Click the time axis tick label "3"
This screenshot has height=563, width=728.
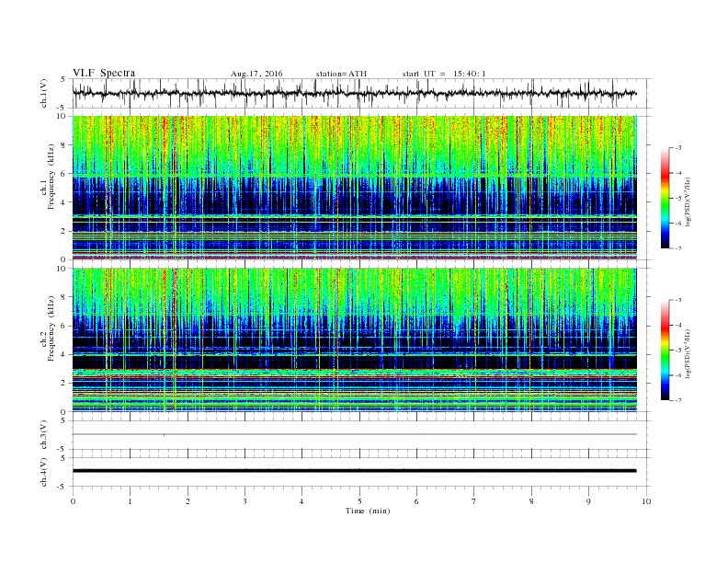coord(245,501)
